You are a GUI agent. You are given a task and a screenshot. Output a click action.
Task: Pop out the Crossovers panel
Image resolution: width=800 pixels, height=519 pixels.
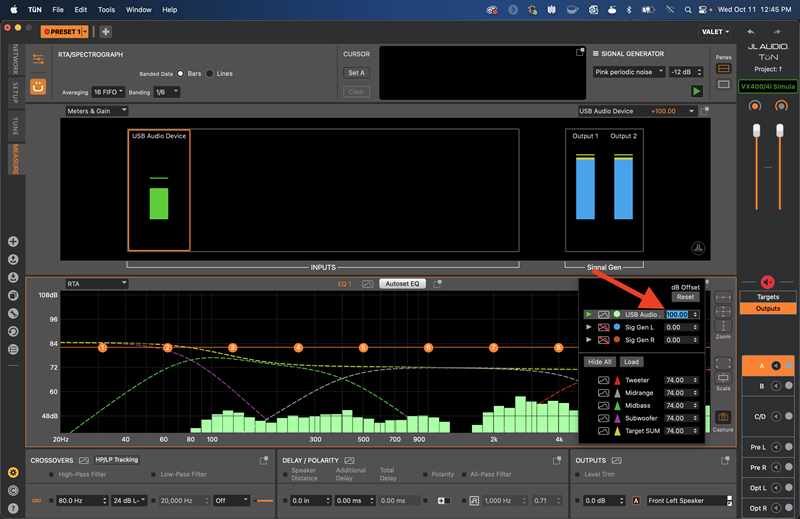click(x=264, y=460)
